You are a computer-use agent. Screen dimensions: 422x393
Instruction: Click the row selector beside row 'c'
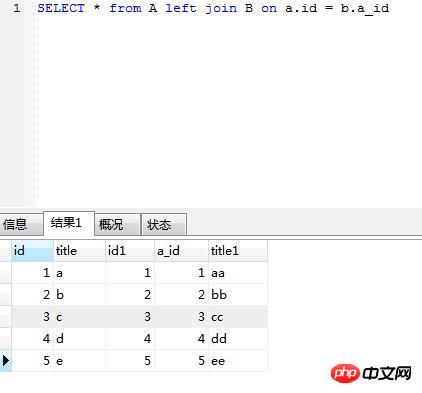tap(6, 317)
